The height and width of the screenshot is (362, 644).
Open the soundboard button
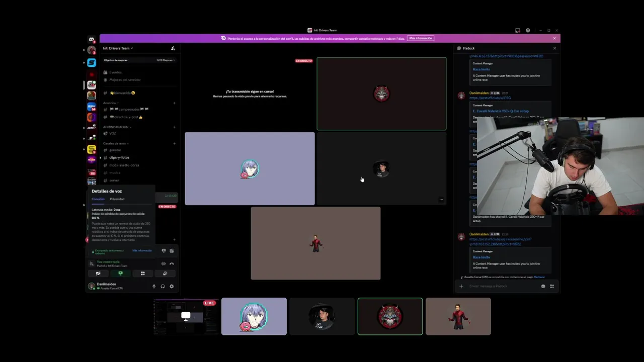(165, 274)
